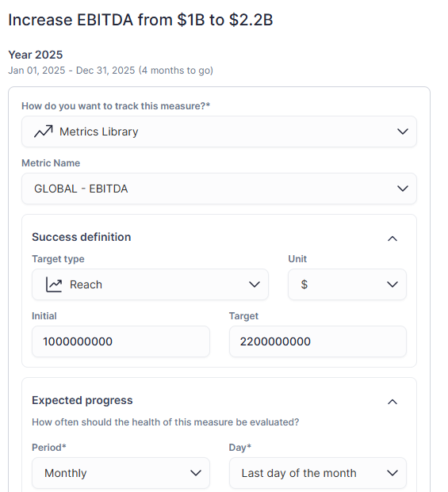
Task: Click the chevron arrow in Metrics Library field
Action: (403, 132)
